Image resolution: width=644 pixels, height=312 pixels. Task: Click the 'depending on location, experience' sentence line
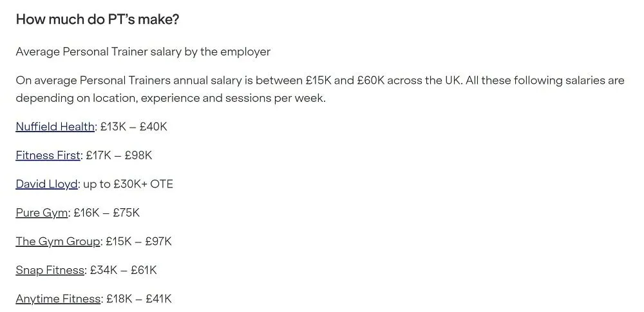tap(171, 98)
